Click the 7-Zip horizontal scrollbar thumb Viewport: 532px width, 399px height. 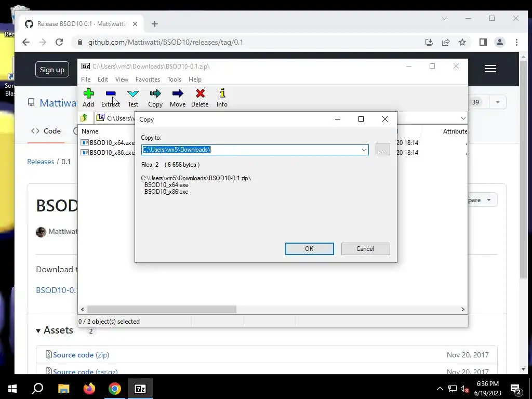pos(162,309)
